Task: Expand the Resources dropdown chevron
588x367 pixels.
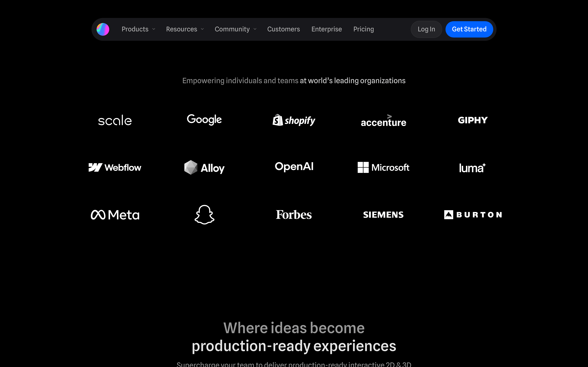Action: click(x=202, y=29)
